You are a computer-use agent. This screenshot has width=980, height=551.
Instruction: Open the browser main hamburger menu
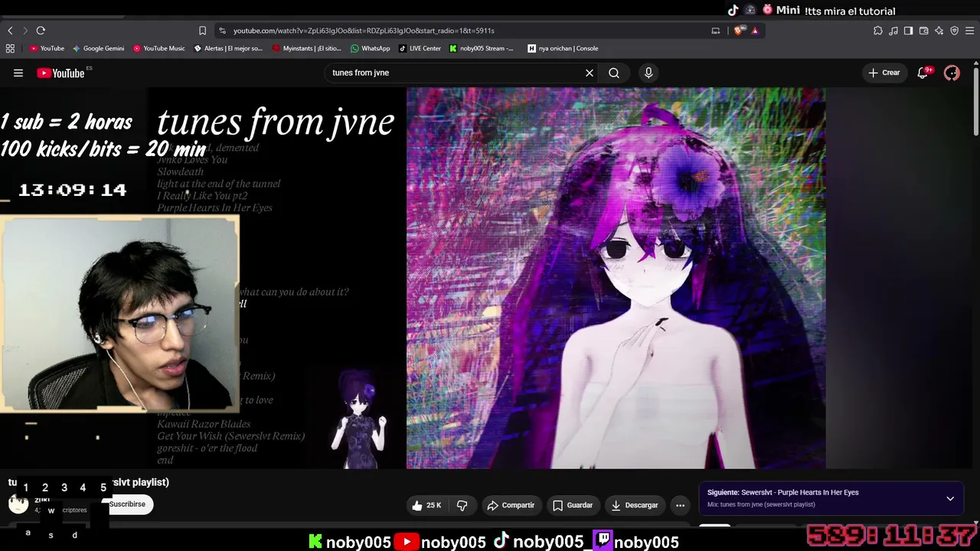pyautogui.click(x=970, y=31)
